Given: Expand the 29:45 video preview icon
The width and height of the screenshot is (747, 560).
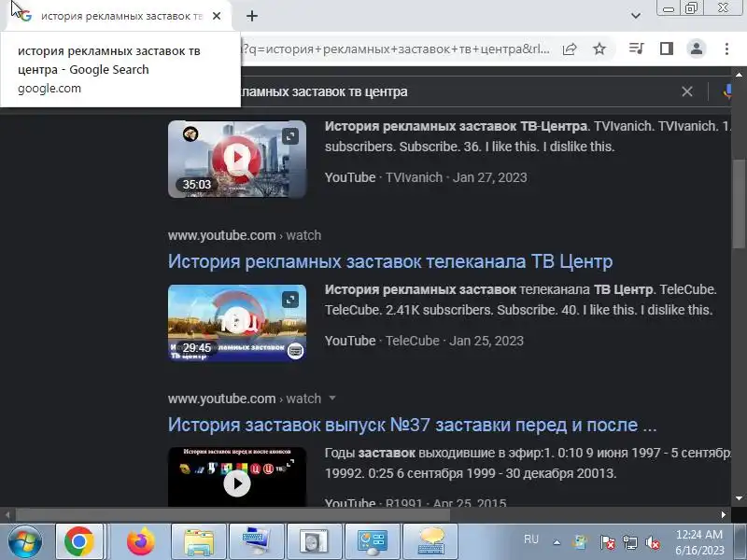Looking at the screenshot, I should tap(290, 300).
